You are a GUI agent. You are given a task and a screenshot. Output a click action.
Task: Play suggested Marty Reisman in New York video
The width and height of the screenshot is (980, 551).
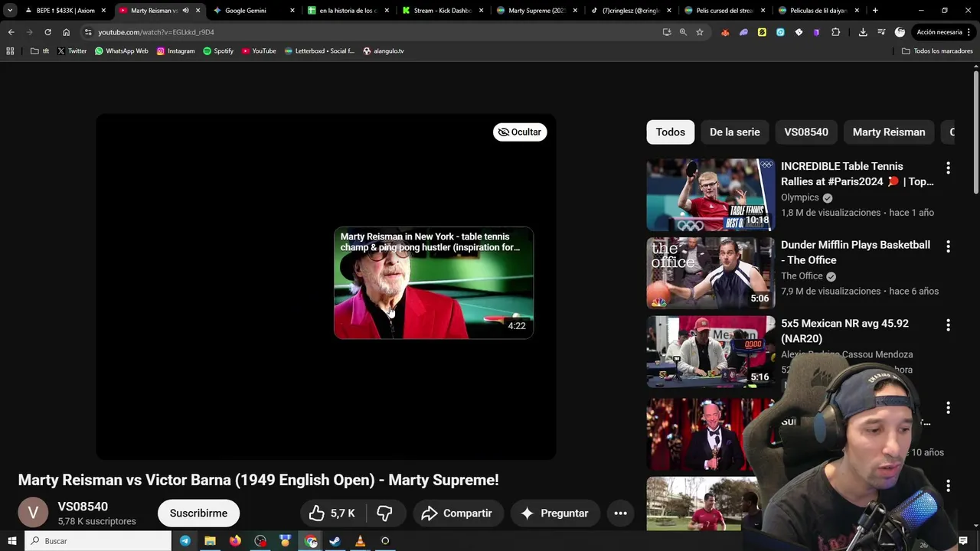[433, 283]
